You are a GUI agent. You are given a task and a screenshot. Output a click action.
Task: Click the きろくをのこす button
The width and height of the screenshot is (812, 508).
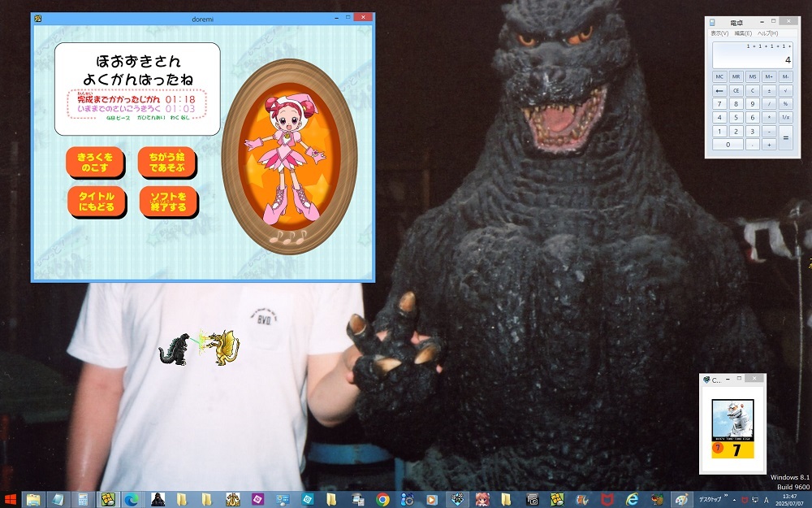pyautogui.click(x=95, y=163)
